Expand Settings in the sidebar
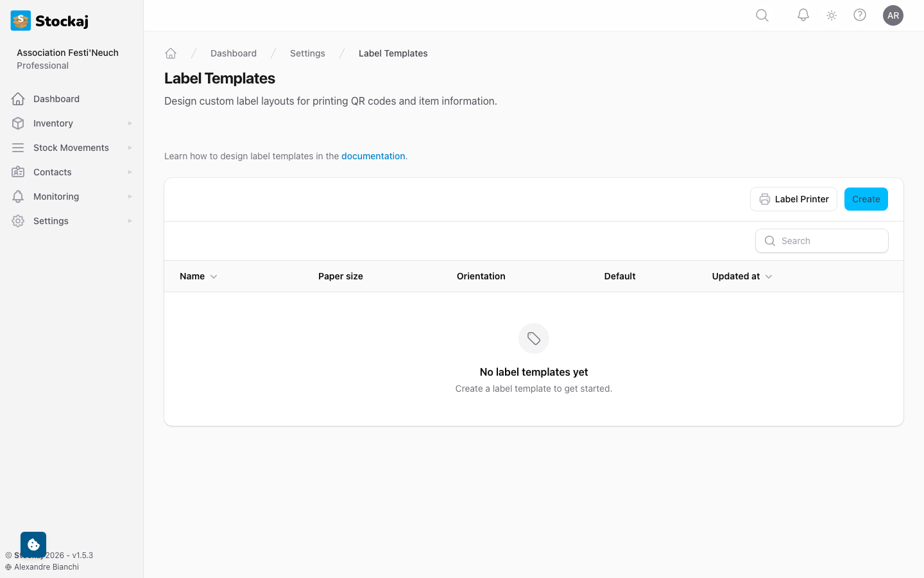The width and height of the screenshot is (924, 578). point(72,221)
